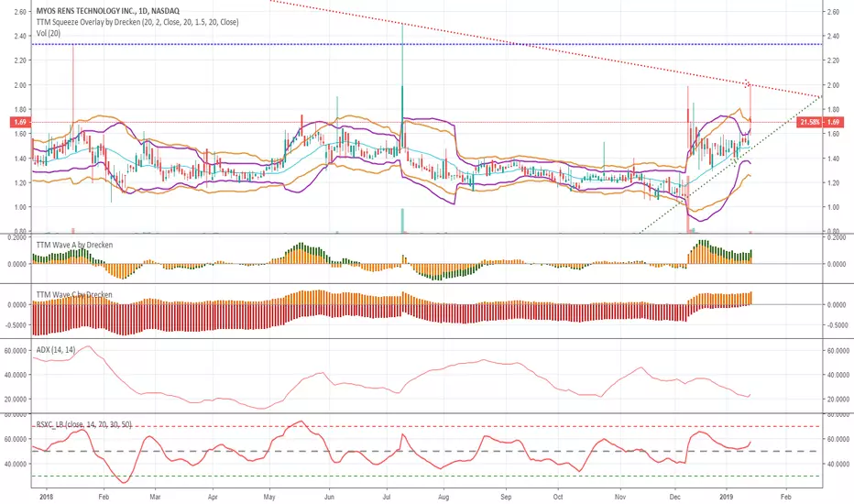The width and height of the screenshot is (854, 504).
Task: Click the 1.00 value on right price axis
Action: [833, 207]
